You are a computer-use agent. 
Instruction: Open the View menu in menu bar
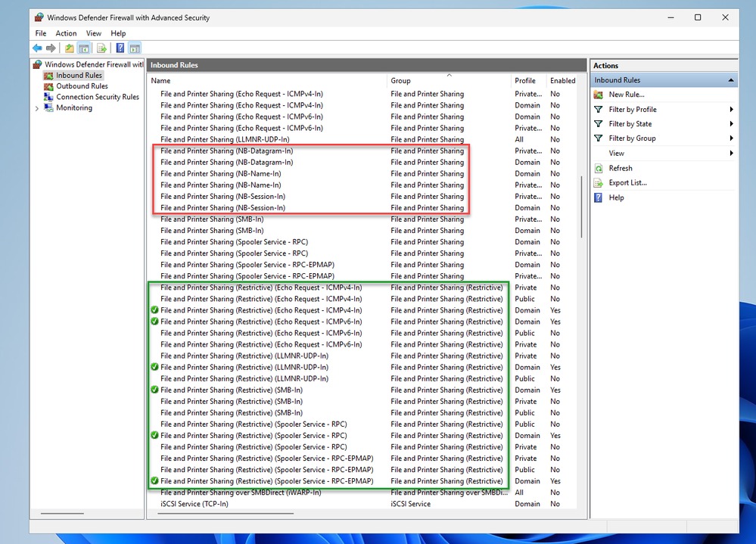[x=94, y=33]
